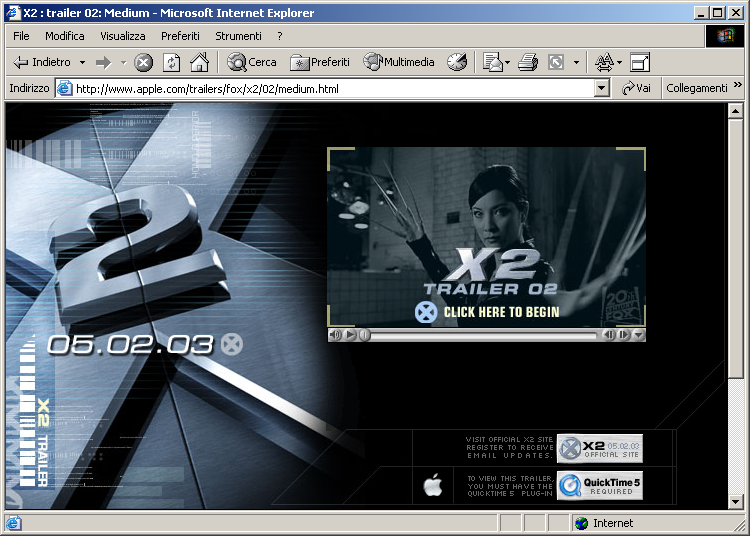Open the Strumenti menu
The image size is (750, 536).
click(238, 36)
